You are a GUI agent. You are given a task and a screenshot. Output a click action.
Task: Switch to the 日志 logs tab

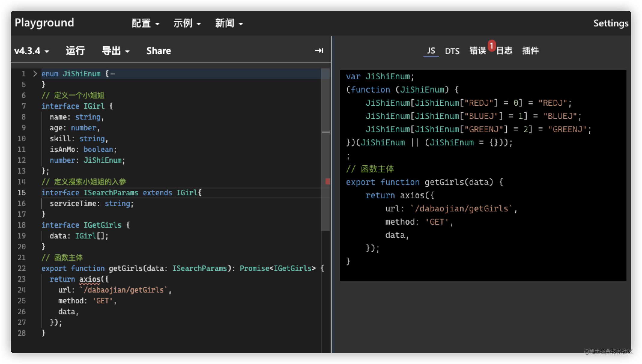(504, 50)
